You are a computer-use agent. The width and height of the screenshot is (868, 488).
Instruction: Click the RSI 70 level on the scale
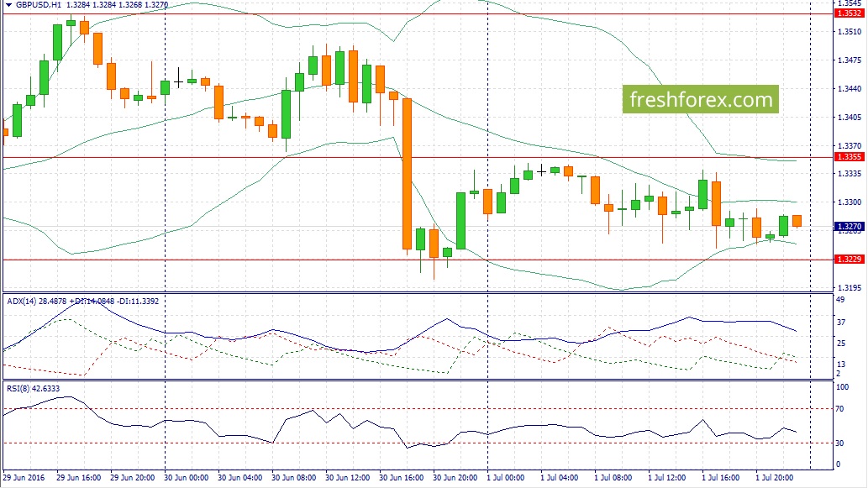tap(840, 409)
